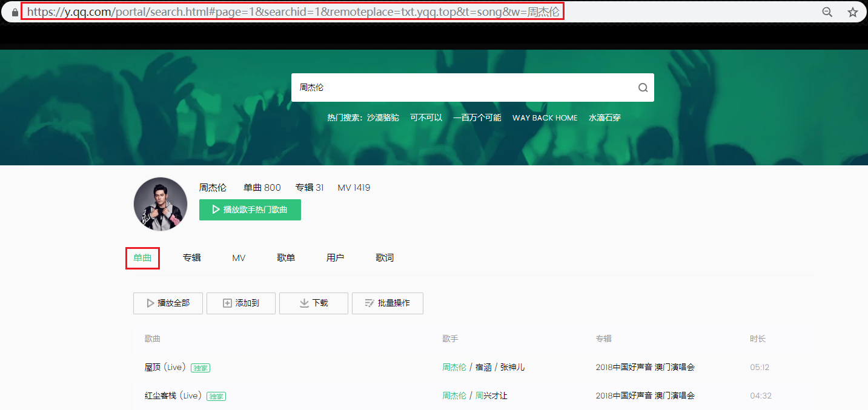Open song 红尘客栈 (Live)

[173, 395]
